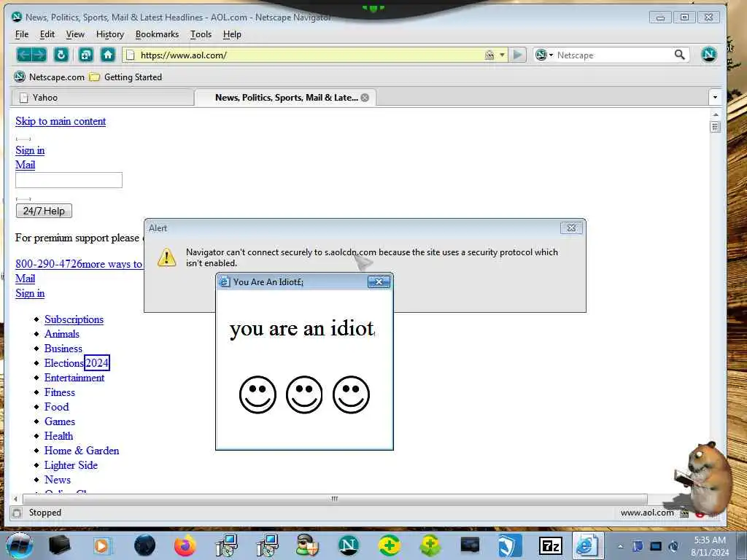Click the top Sign in link

pyautogui.click(x=30, y=150)
